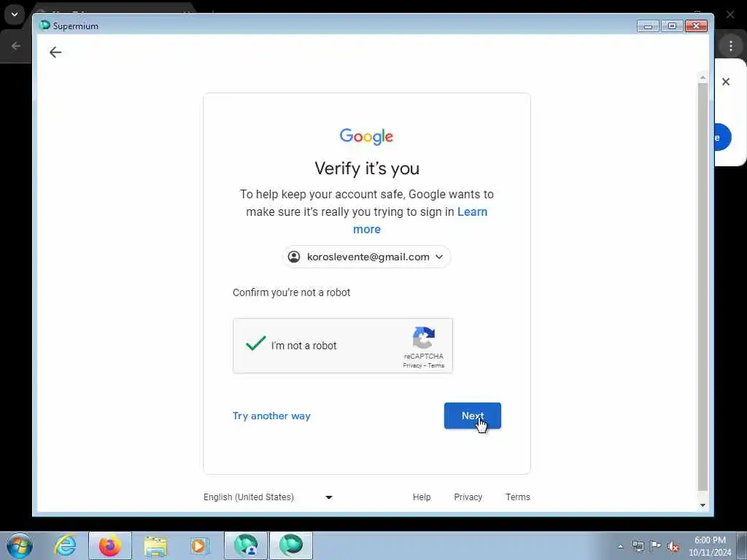Click the vertical scrollbar thumb
Image resolution: width=747 pixels, height=560 pixels.
(703, 286)
